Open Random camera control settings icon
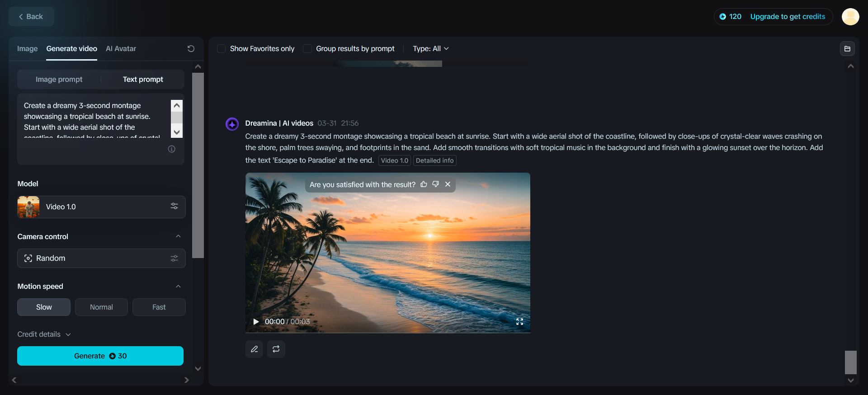Viewport: 868px width, 395px height. 175,258
